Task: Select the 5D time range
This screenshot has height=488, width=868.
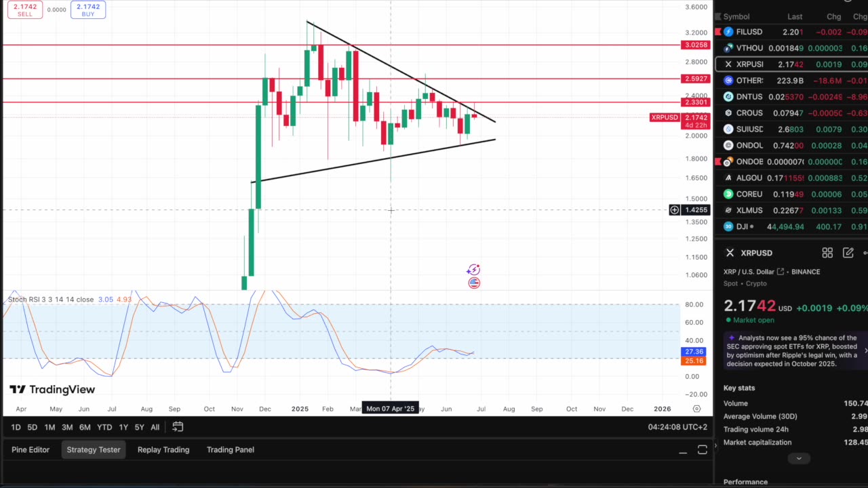Action: (x=32, y=427)
